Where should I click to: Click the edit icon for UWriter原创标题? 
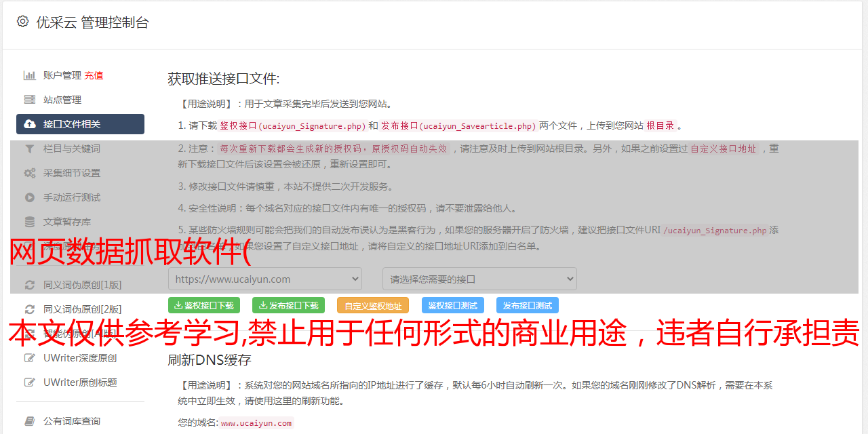point(30,382)
